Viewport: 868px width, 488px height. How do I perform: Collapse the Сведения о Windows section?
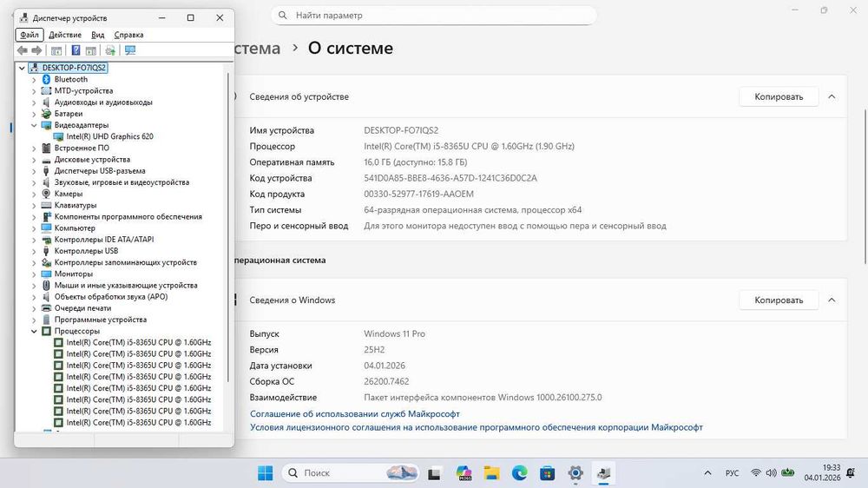(832, 300)
